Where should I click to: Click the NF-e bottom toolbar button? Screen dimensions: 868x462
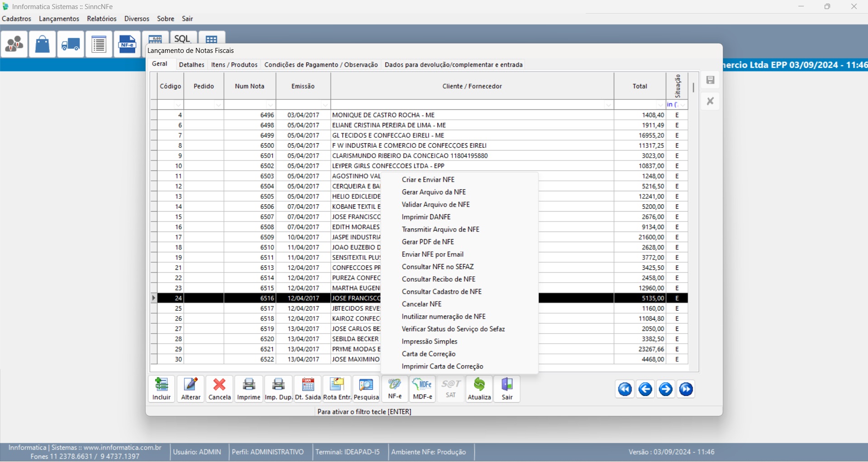(395, 389)
